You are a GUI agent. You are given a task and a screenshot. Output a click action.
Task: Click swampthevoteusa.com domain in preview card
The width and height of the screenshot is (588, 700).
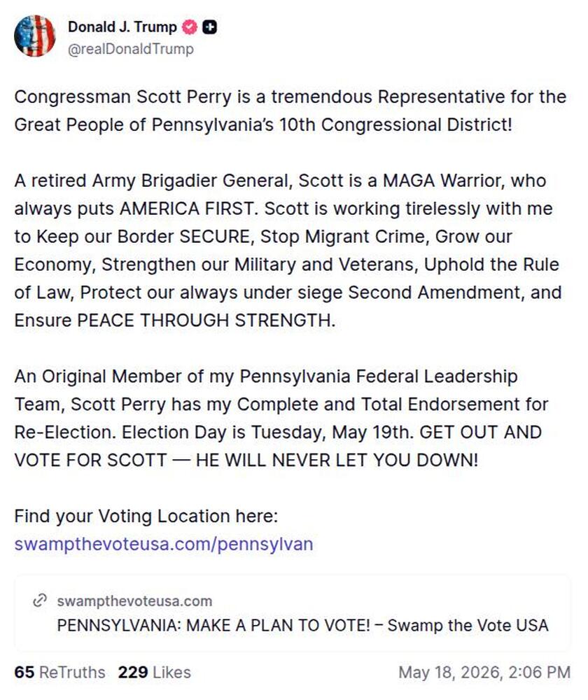pyautogui.click(x=134, y=601)
